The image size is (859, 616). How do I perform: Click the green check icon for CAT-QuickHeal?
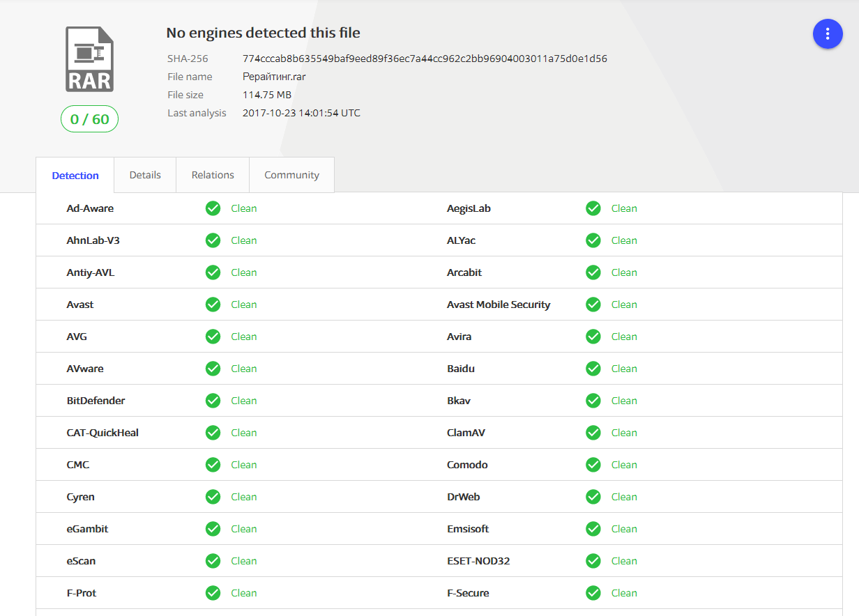(213, 433)
